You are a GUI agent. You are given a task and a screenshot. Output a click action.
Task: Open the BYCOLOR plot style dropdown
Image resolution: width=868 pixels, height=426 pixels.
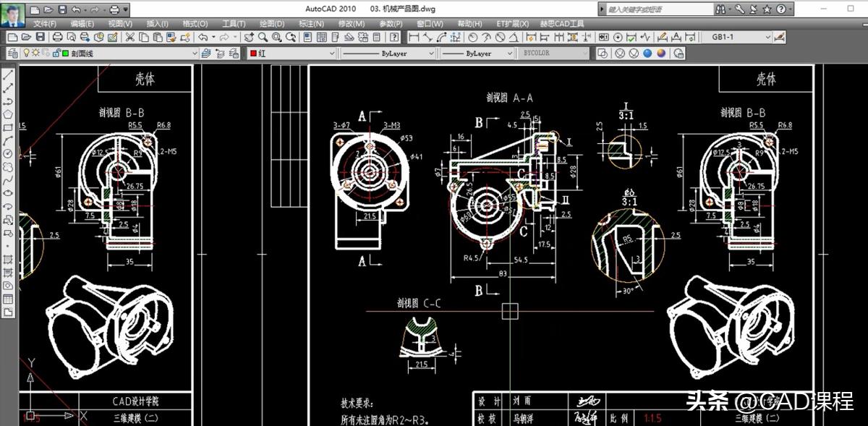click(x=554, y=53)
